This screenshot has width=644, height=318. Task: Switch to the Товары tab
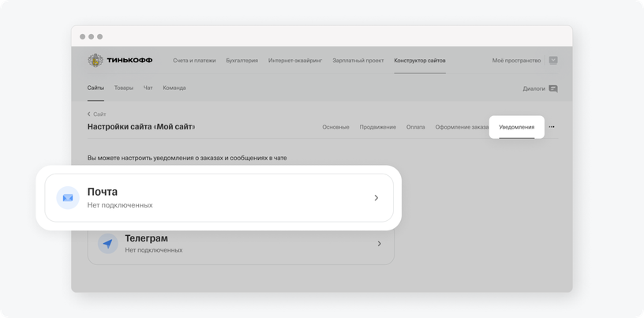[x=124, y=88]
